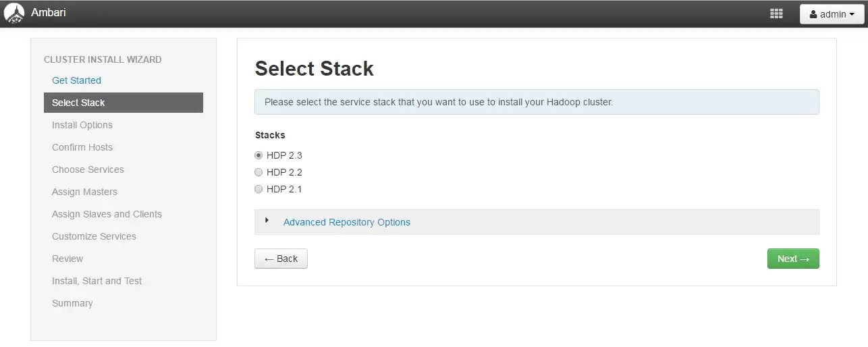Click the Select Stack wizard step
Viewport: 868px width, 347px height.
click(124, 103)
